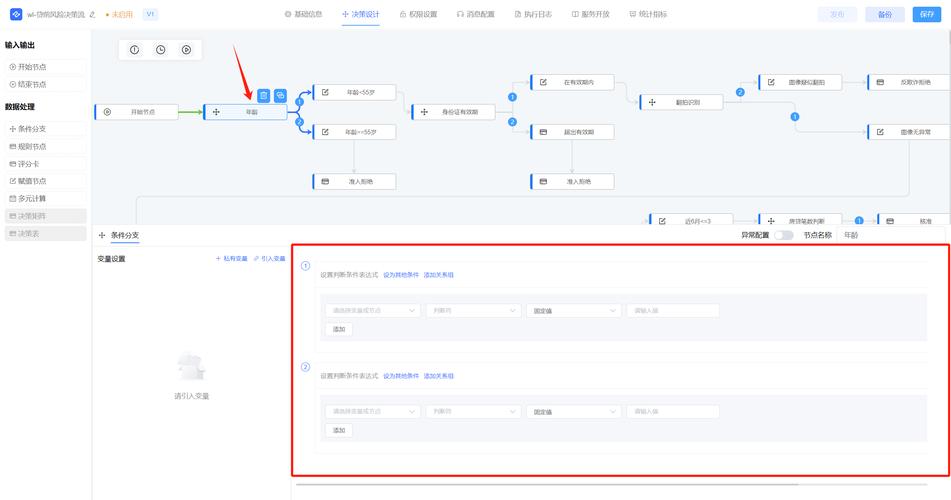Click 设为其他条件 in condition 1
Image resolution: width=951 pixels, height=500 pixels.
[401, 275]
